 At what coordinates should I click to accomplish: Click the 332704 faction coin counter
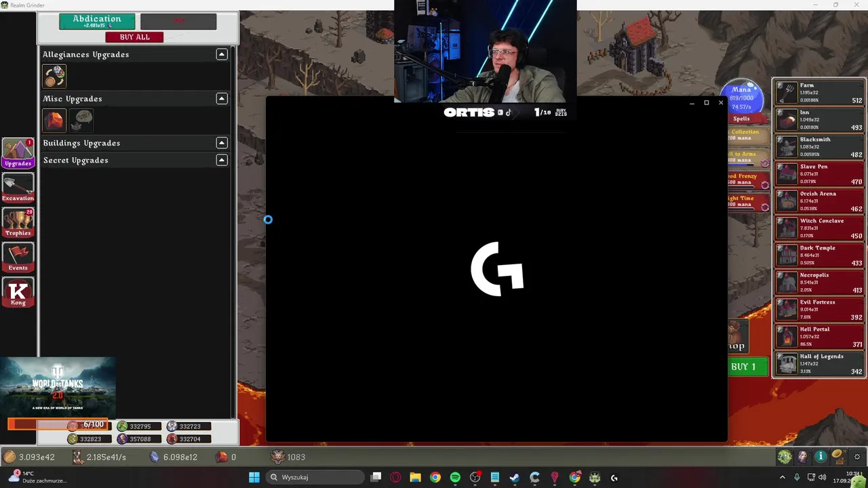coord(189,439)
